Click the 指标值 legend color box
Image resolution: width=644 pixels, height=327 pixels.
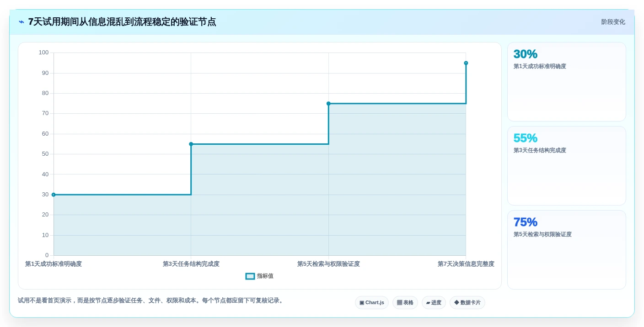click(x=250, y=276)
